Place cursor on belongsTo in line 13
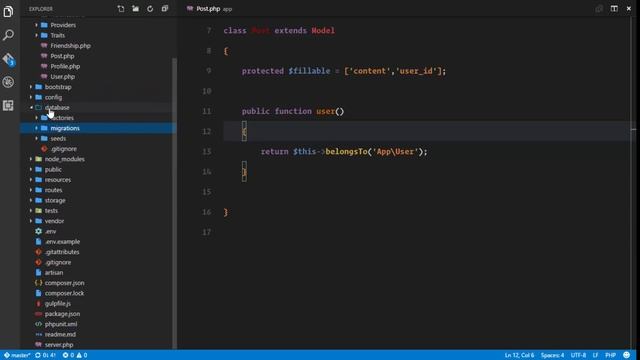The height and width of the screenshot is (360, 640). pyautogui.click(x=346, y=151)
